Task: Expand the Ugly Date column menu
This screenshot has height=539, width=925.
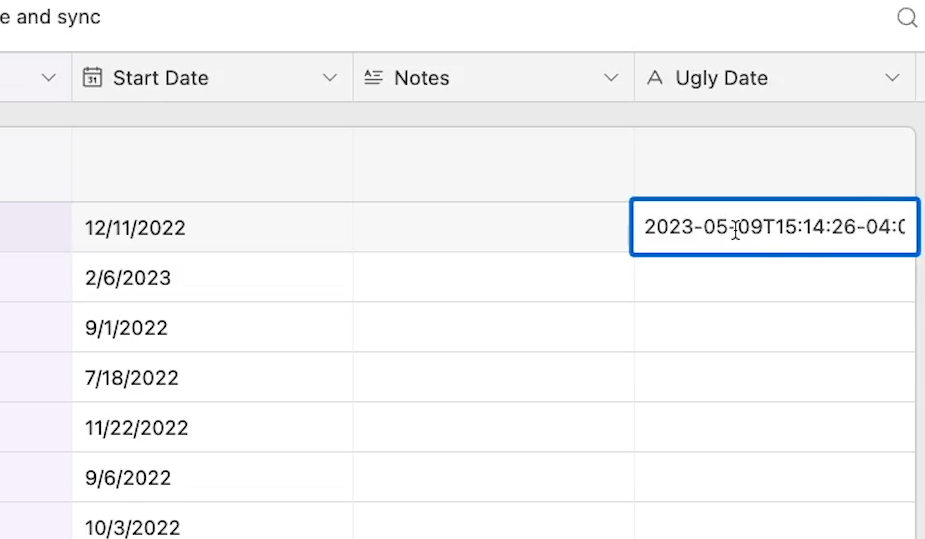Action: tap(893, 77)
